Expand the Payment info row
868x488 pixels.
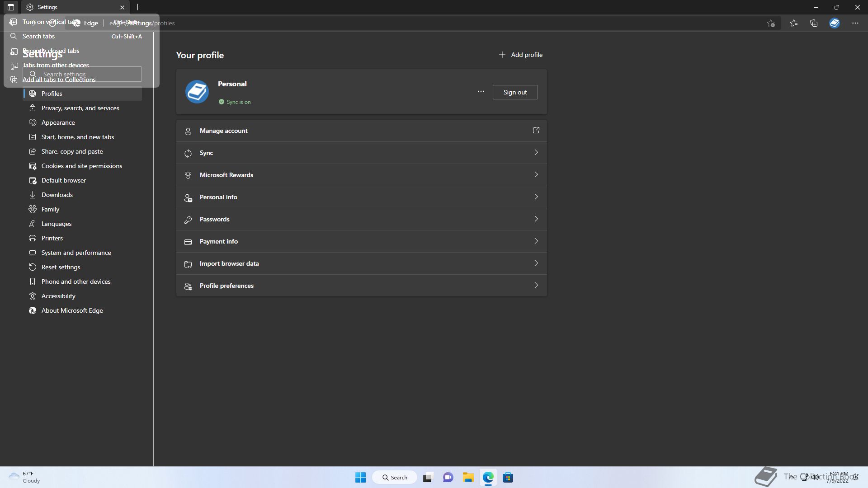pos(362,241)
